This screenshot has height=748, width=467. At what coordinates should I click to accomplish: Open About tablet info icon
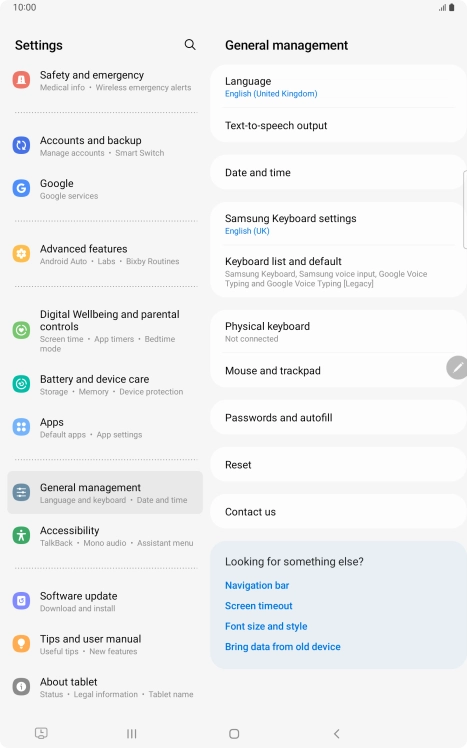tap(21, 686)
